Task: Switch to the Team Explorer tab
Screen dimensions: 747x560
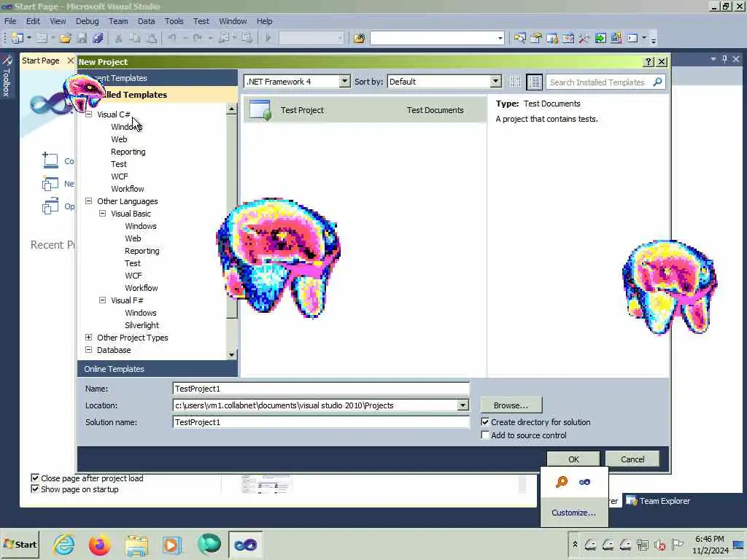Action: pos(658,501)
